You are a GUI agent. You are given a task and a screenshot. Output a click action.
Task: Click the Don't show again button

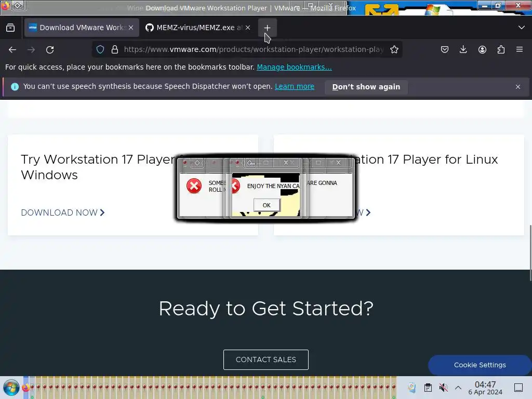pos(366,87)
